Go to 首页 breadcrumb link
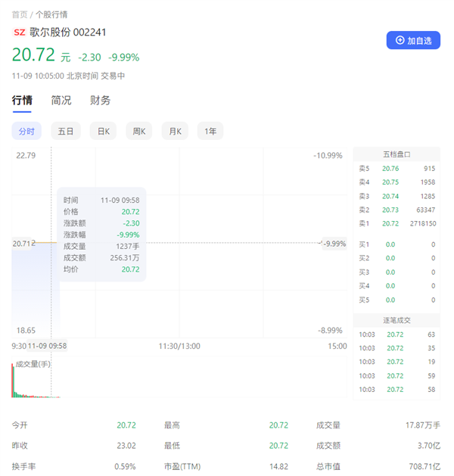This screenshot has width=454, height=476. (x=20, y=14)
